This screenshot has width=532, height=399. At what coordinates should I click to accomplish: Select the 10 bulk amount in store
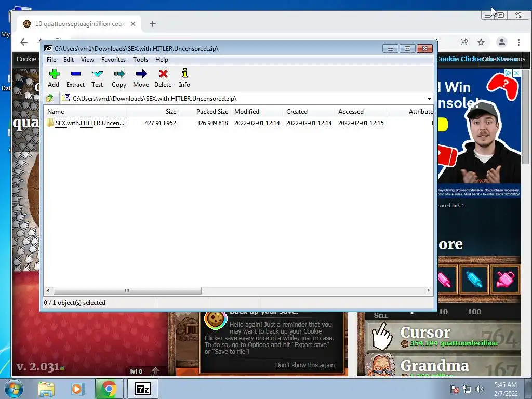tap(443, 312)
